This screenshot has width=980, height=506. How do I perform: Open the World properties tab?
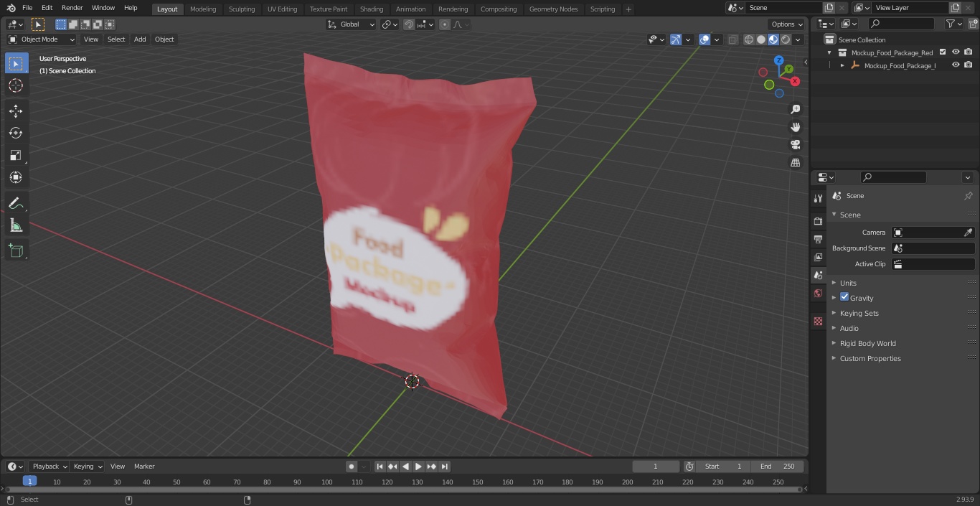click(818, 293)
